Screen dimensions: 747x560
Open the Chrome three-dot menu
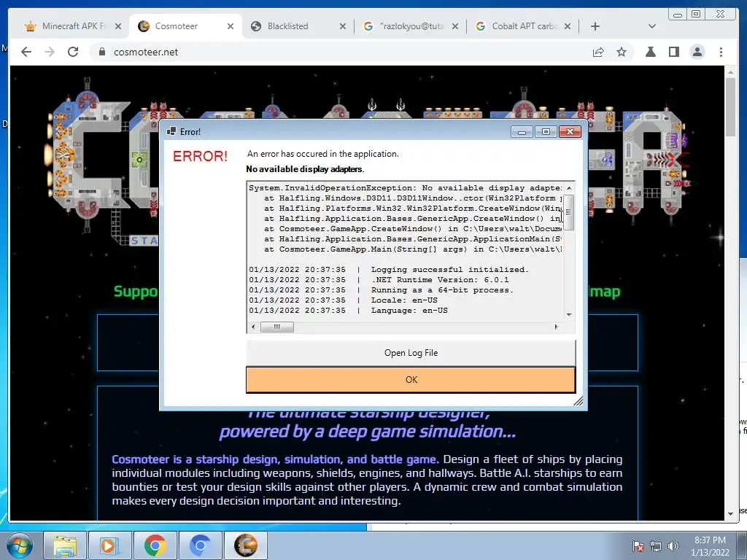[x=721, y=52]
